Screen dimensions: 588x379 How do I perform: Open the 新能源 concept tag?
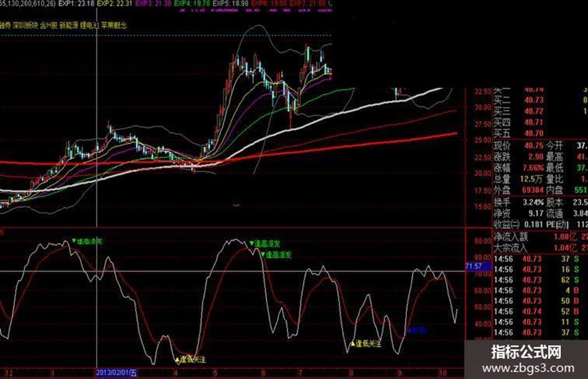point(69,26)
